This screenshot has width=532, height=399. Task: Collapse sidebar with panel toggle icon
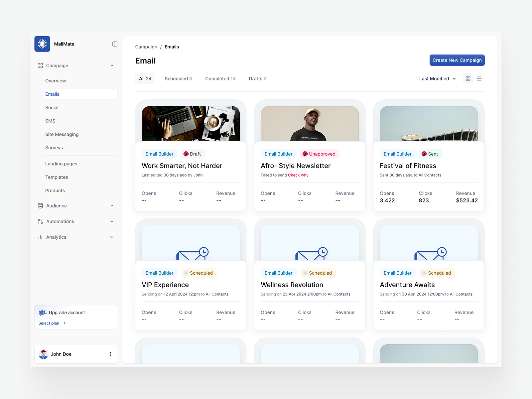(x=115, y=44)
